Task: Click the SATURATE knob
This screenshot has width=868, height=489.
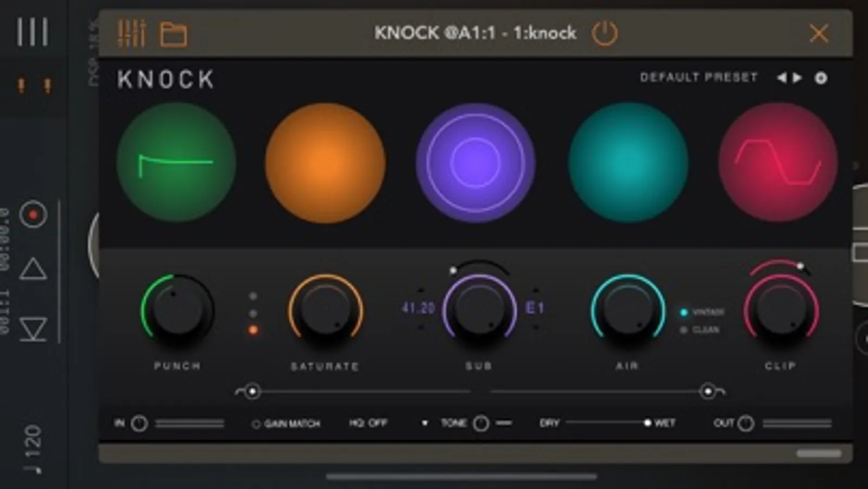Action: pos(325,310)
